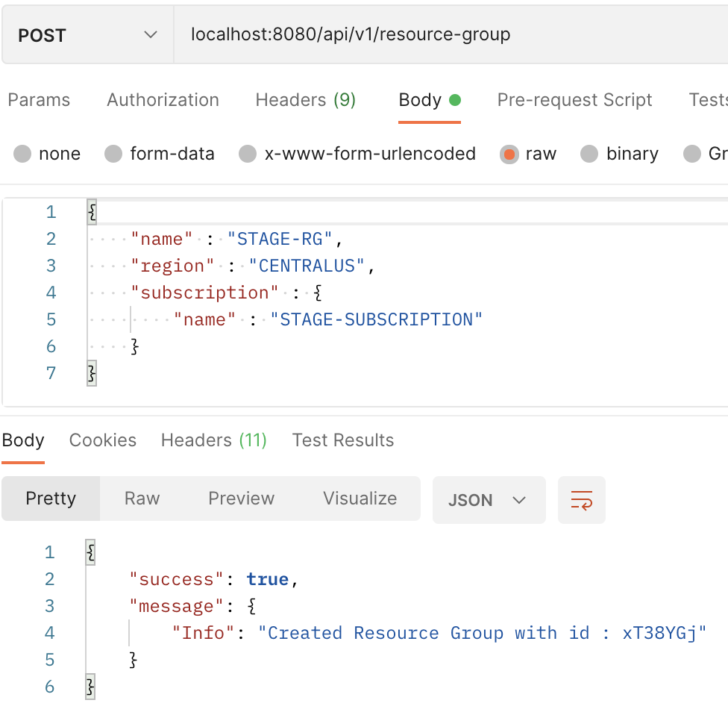Viewport: 728px width, 706px height.
Task: Click the line-wrap formatting icon beside JSON dropdown
Action: (582, 500)
